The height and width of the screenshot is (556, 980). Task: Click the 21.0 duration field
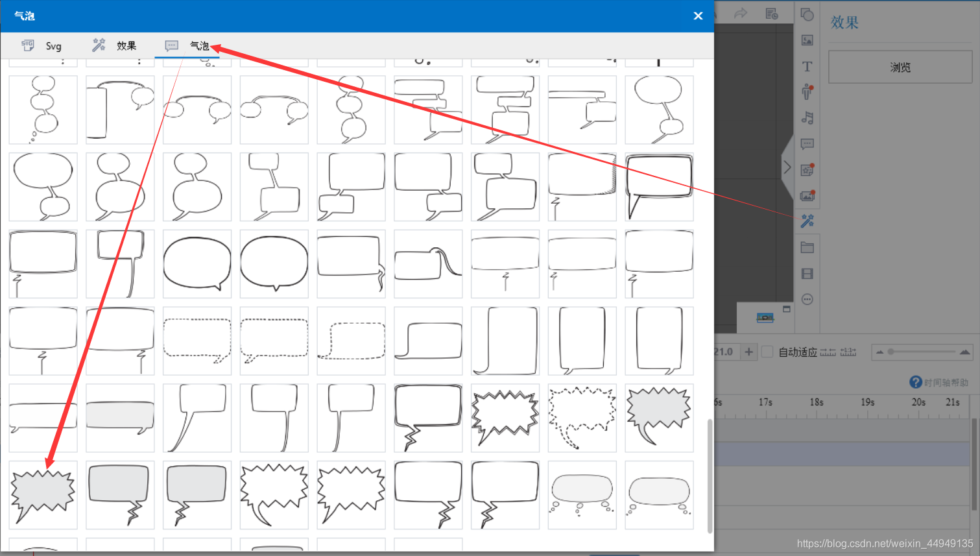pyautogui.click(x=726, y=352)
